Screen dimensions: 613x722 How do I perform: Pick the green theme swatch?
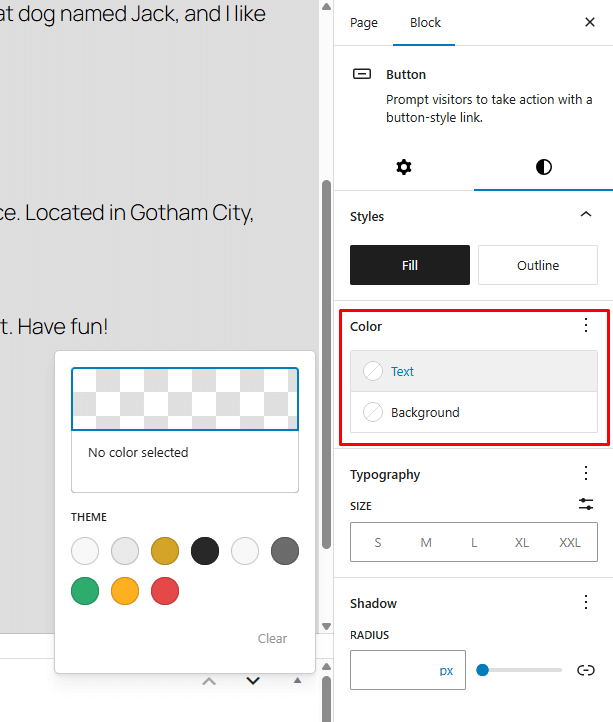coord(85,591)
